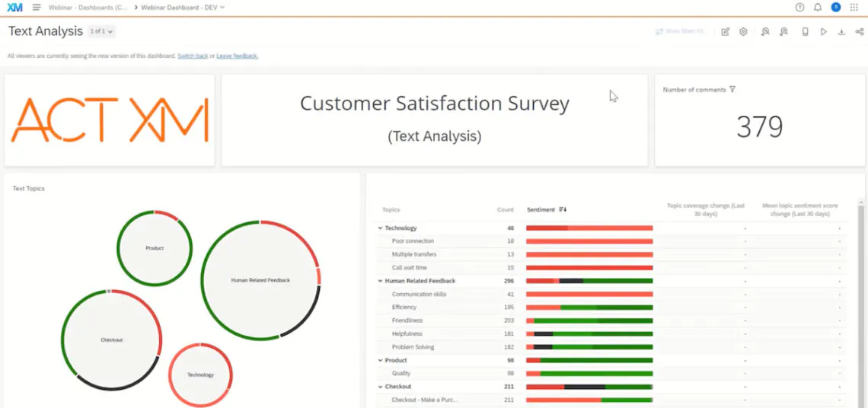868x408 pixels.
Task: Click the mobile preview phone icon
Action: pyautogui.click(x=805, y=31)
